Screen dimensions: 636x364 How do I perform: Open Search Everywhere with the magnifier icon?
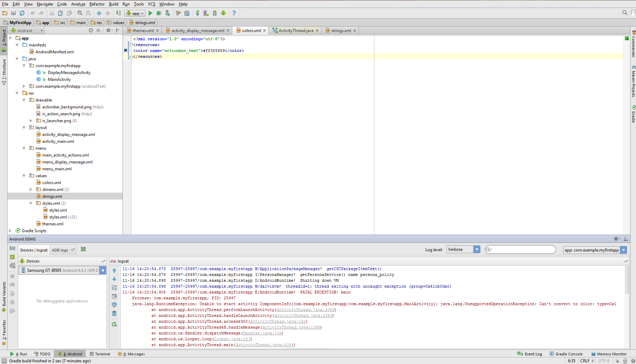click(x=624, y=12)
